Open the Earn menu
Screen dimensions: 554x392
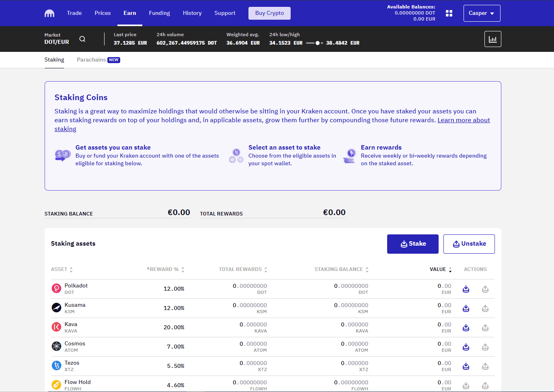pyautogui.click(x=130, y=13)
